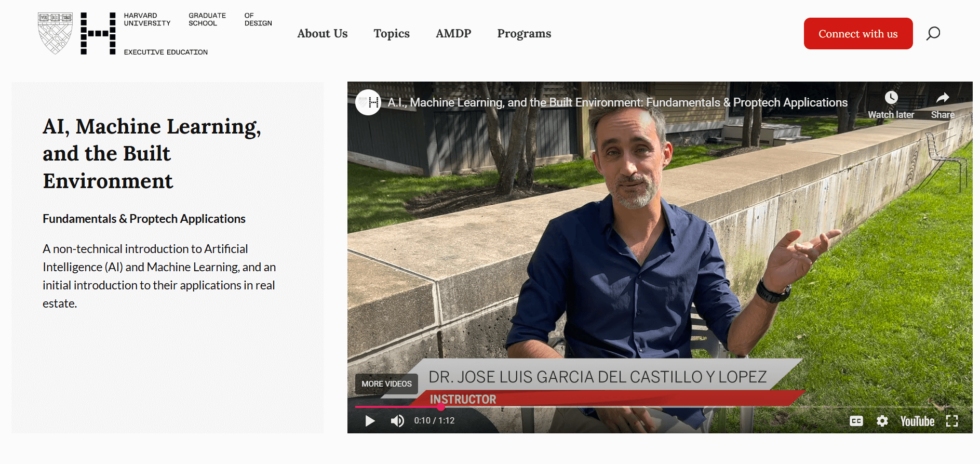The image size is (980, 464).
Task: Click the 0:10 / 1:12 time display
Action: tap(434, 421)
